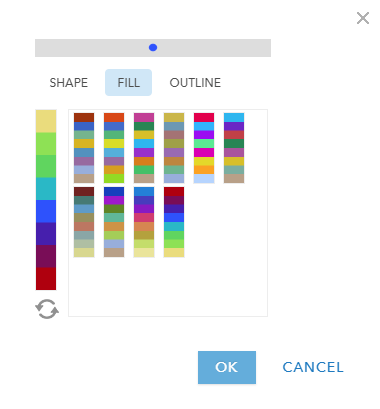The image size is (380, 409).
Task: Click the flip colors refresh icon
Action: (47, 309)
